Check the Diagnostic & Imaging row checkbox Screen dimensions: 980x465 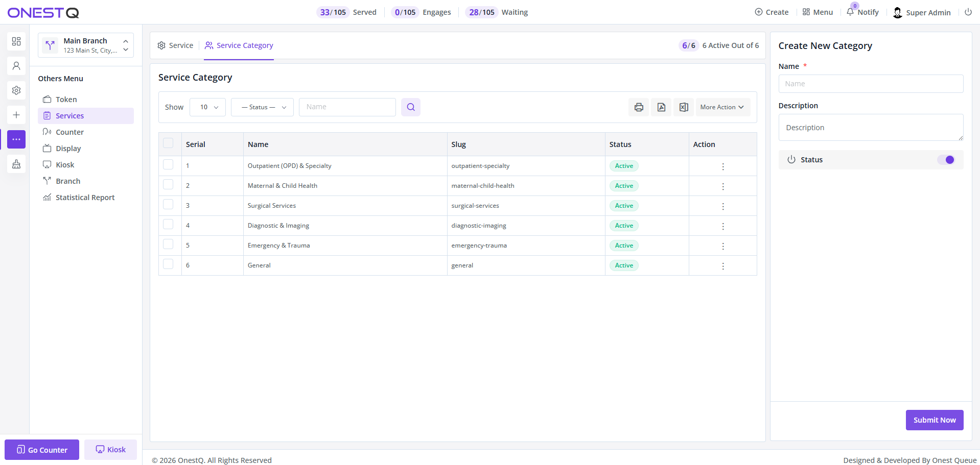(x=168, y=224)
